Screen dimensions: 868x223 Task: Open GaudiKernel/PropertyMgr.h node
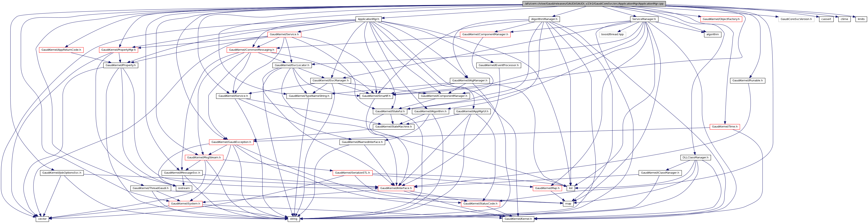[x=118, y=50]
